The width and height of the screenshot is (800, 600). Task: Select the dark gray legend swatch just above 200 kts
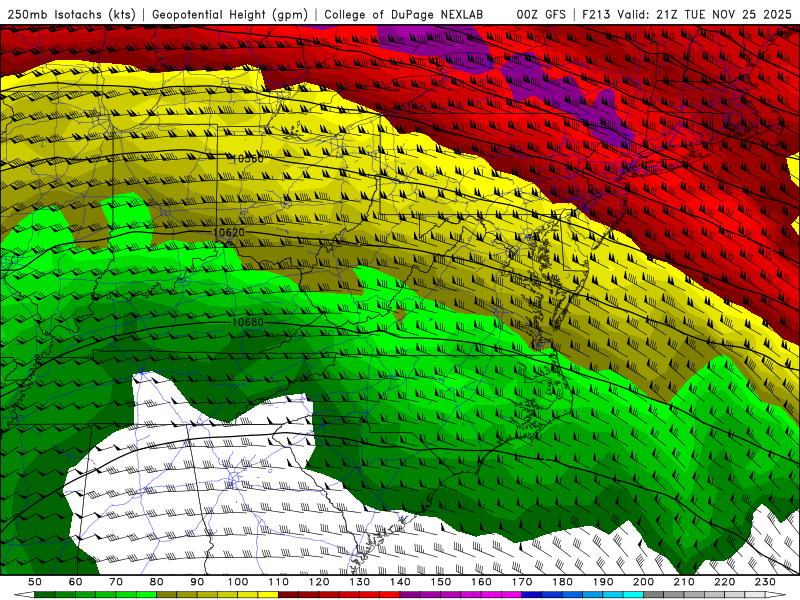pyautogui.click(x=654, y=594)
